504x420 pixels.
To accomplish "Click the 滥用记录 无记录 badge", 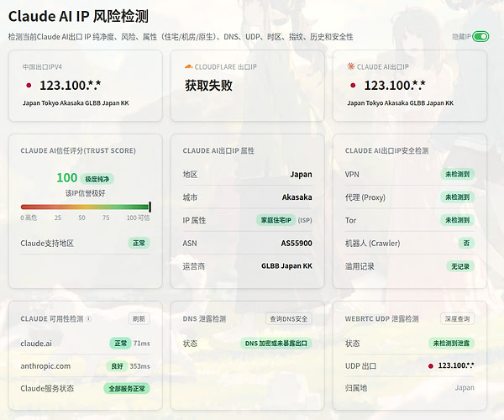I will click(x=460, y=266).
